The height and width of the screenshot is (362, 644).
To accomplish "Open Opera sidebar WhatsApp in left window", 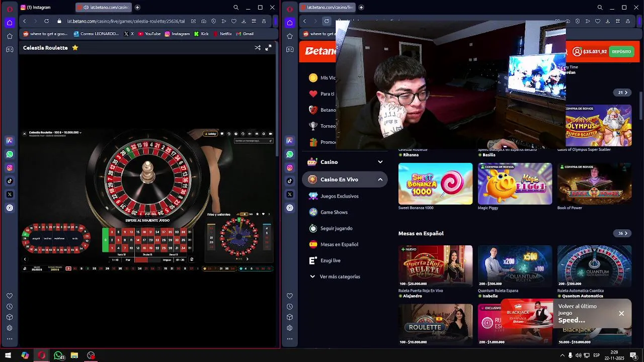I will coord(10,154).
